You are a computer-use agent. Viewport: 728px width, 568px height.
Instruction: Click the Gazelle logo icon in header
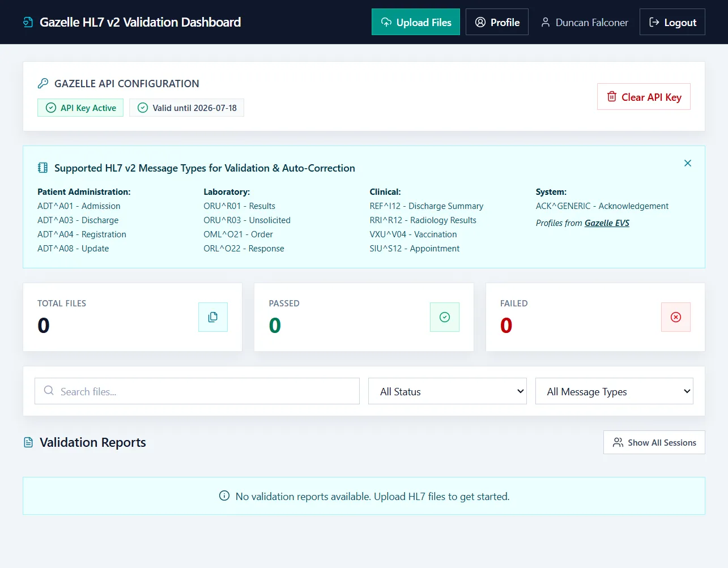[28, 22]
